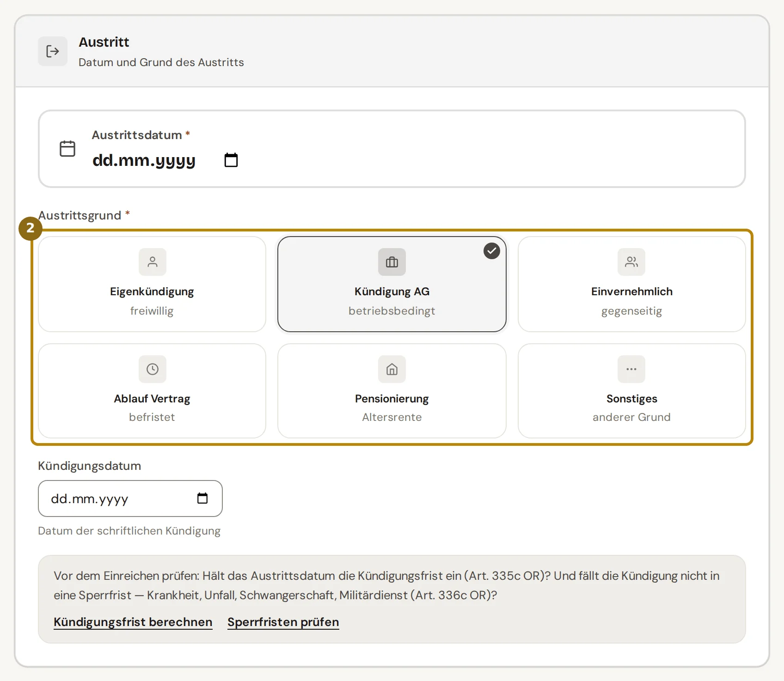This screenshot has width=784, height=681.
Task: Open the Kündigungsfrist berechnen link
Action: coord(133,622)
